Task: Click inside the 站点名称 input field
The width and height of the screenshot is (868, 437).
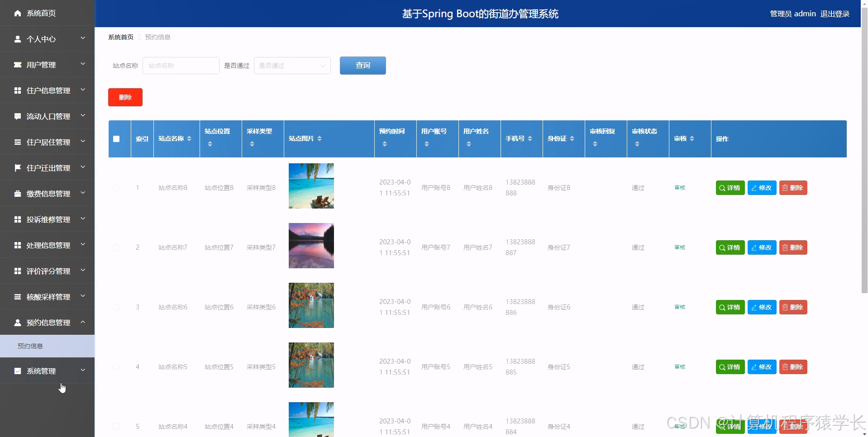Action: coord(181,66)
